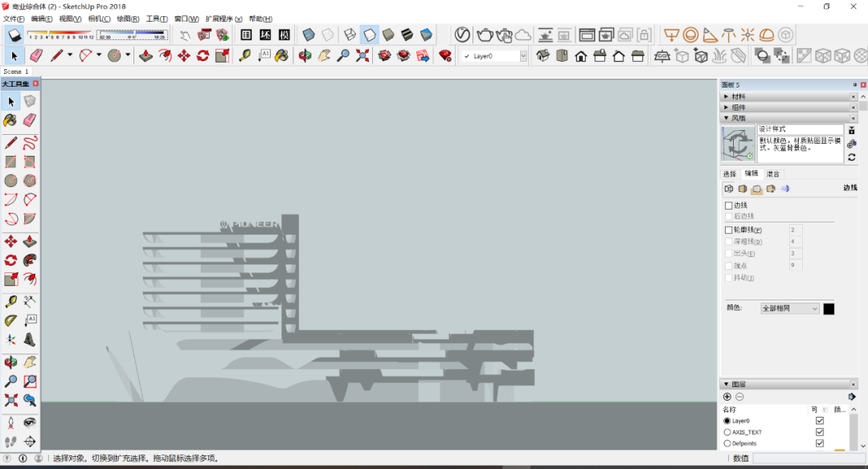Click the Zoom magnifier in top toolbar
Image resolution: width=868 pixels, height=469 pixels.
click(343, 55)
